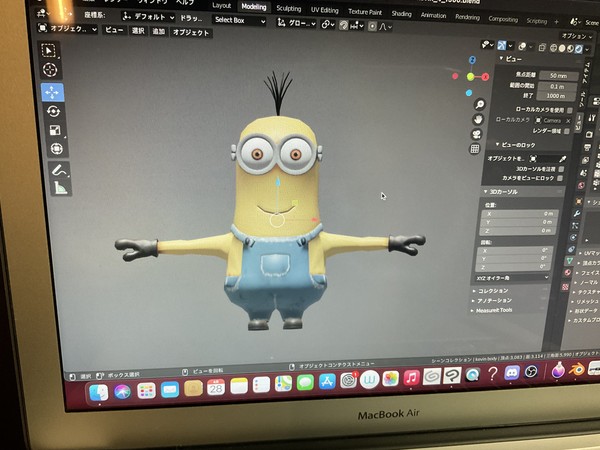Toggle camera view icon
Image resolution: width=600 pixels, height=450 pixels.
476,134
